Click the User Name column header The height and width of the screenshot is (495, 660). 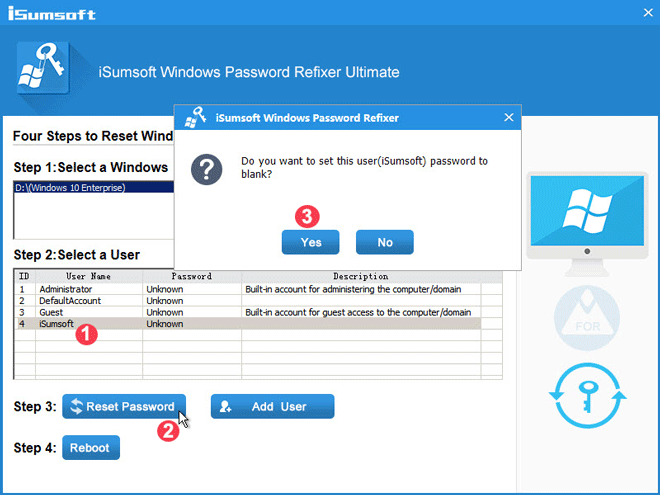coord(89,276)
